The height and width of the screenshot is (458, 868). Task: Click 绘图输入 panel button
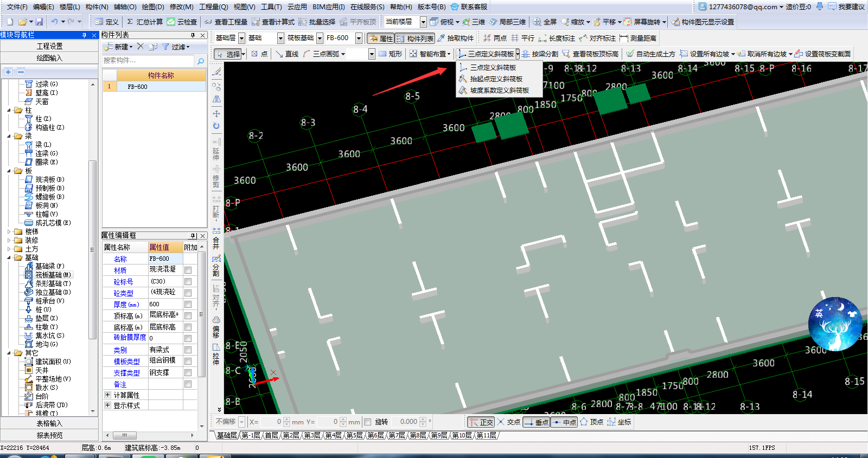(49, 58)
